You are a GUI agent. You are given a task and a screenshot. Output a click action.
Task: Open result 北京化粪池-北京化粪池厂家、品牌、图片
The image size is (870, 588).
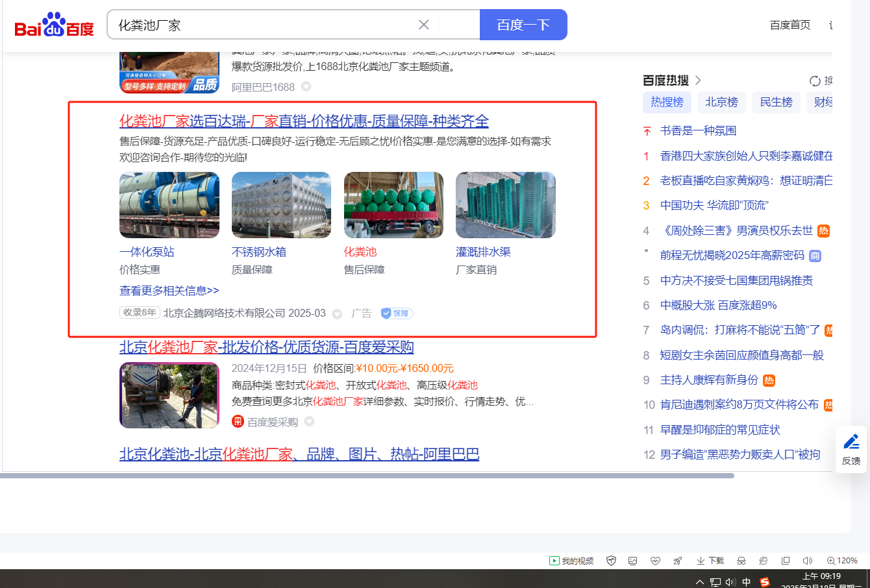click(299, 454)
